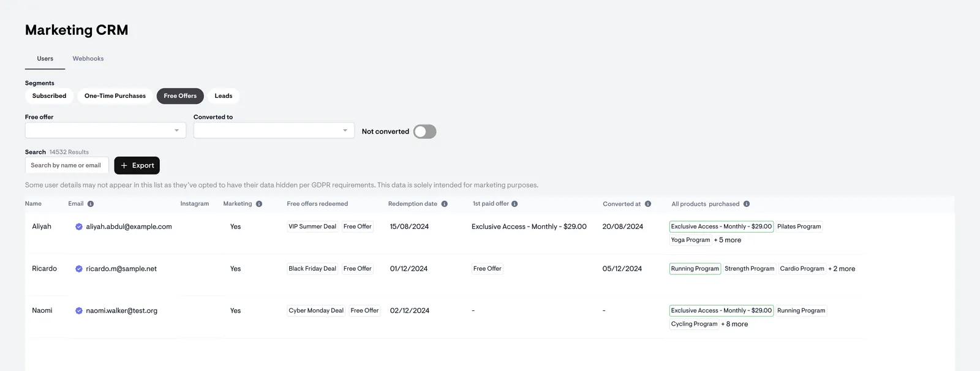This screenshot has height=371, width=980.
Task: Click Aliyah's 1st paid offer Exclusive Access text
Action: (x=529, y=227)
